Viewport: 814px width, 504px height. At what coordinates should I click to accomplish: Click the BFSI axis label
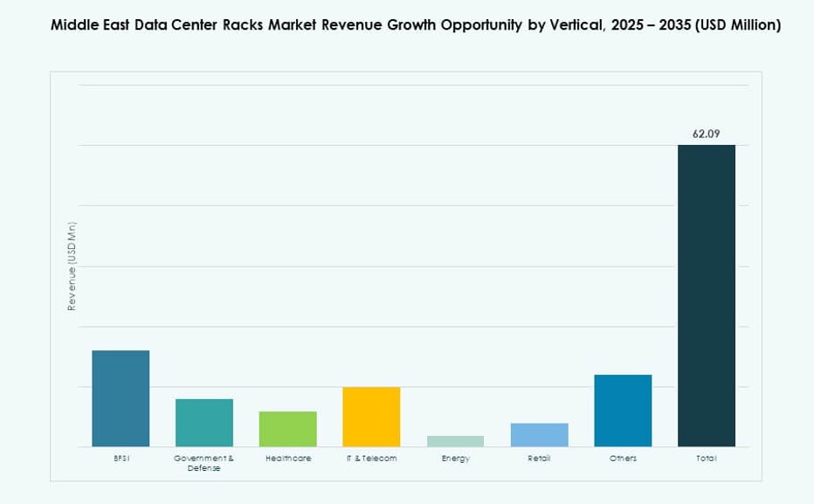point(120,457)
